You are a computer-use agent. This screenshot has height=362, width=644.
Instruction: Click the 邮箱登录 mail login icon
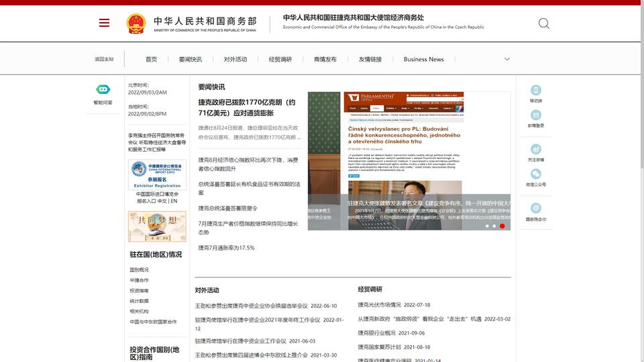(x=535, y=115)
